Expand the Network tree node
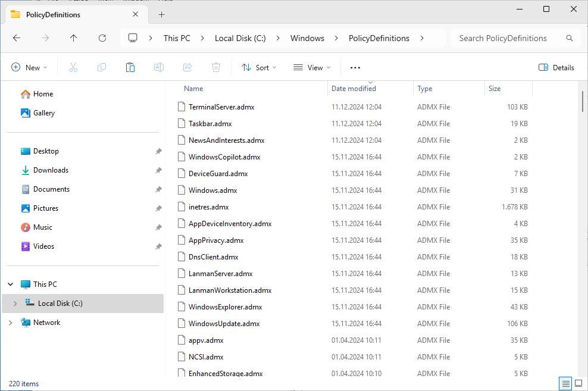588x391 pixels. [11, 323]
